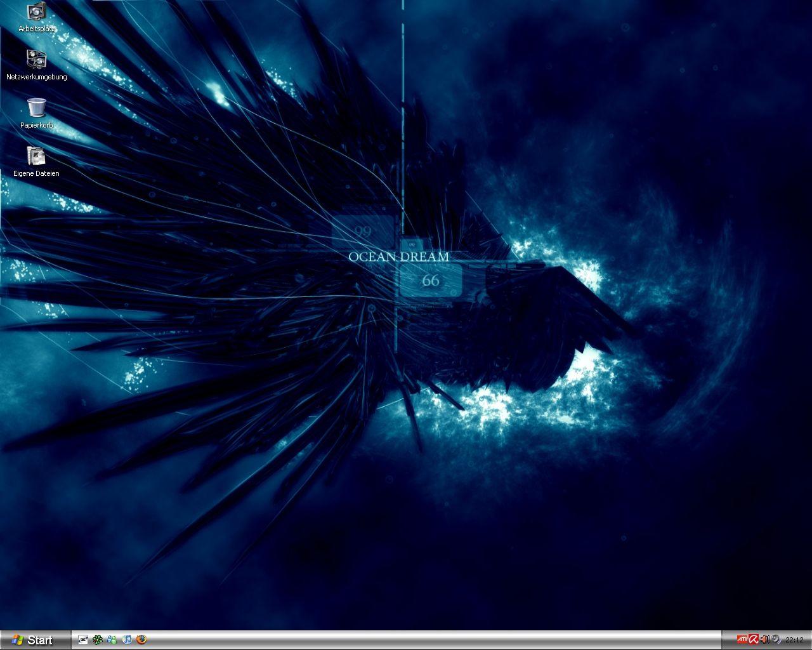Click the OCEAN DREAM wallpaper text
The height and width of the screenshot is (650, 812).
pos(398,257)
